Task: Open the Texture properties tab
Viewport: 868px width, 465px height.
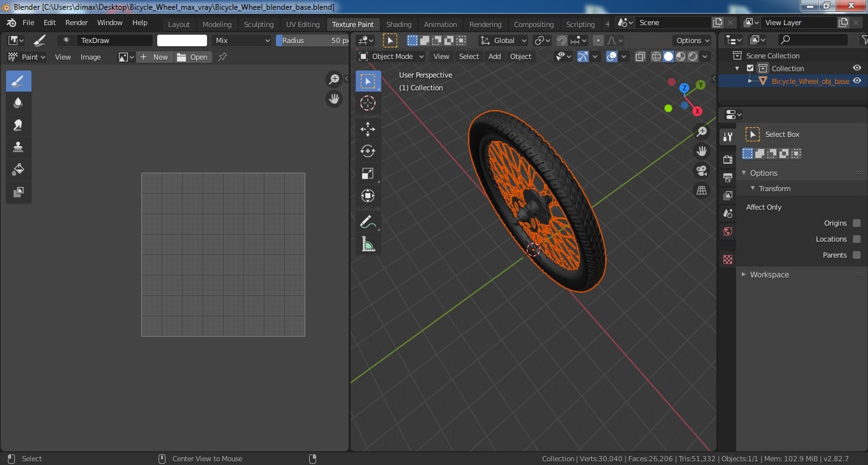Action: click(x=728, y=260)
